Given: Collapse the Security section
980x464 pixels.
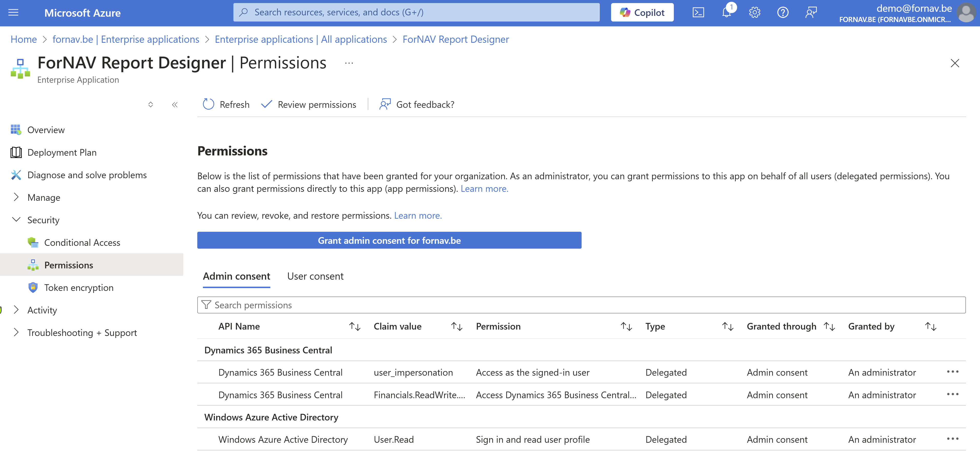Looking at the screenshot, I should pos(43,220).
